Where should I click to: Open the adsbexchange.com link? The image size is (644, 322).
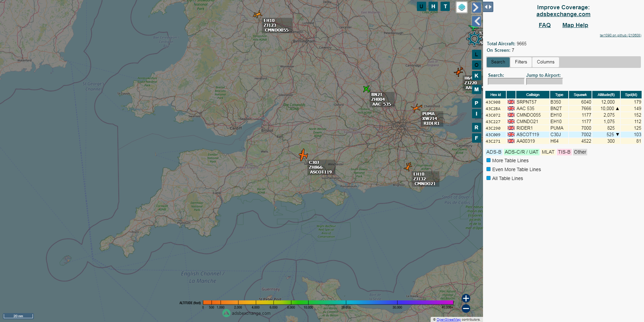(563, 14)
